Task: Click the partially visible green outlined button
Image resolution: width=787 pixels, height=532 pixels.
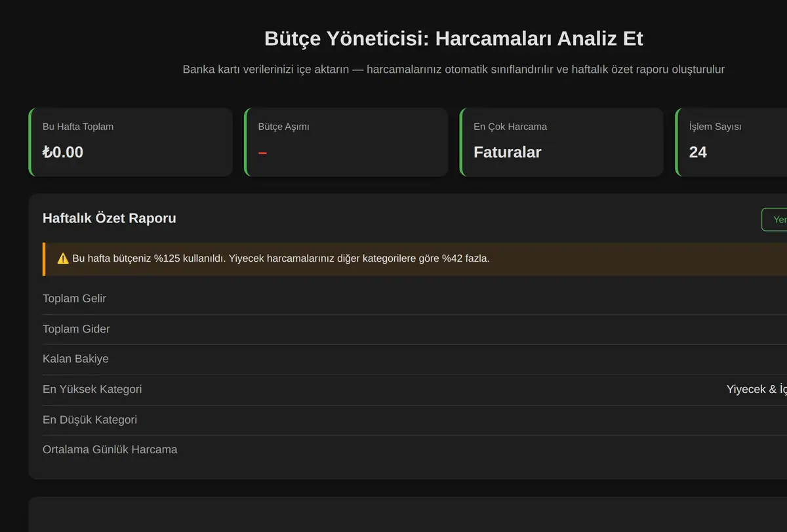Action: pos(775,220)
